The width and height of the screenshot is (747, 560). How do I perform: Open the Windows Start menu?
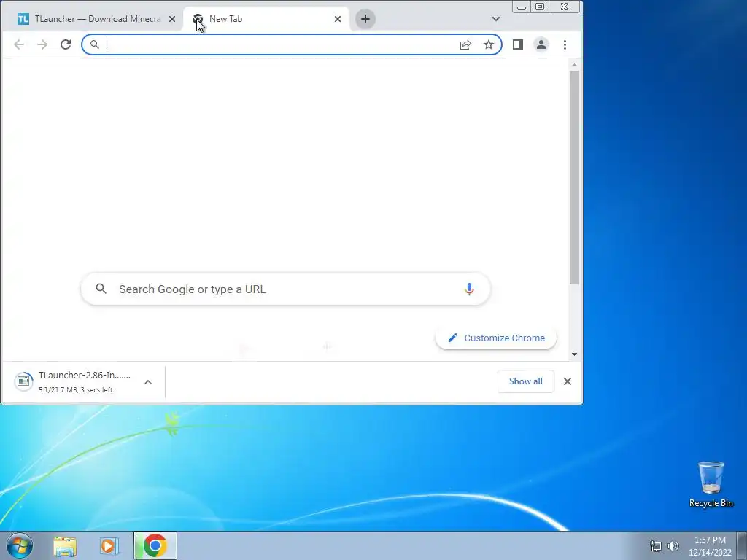coord(20,545)
